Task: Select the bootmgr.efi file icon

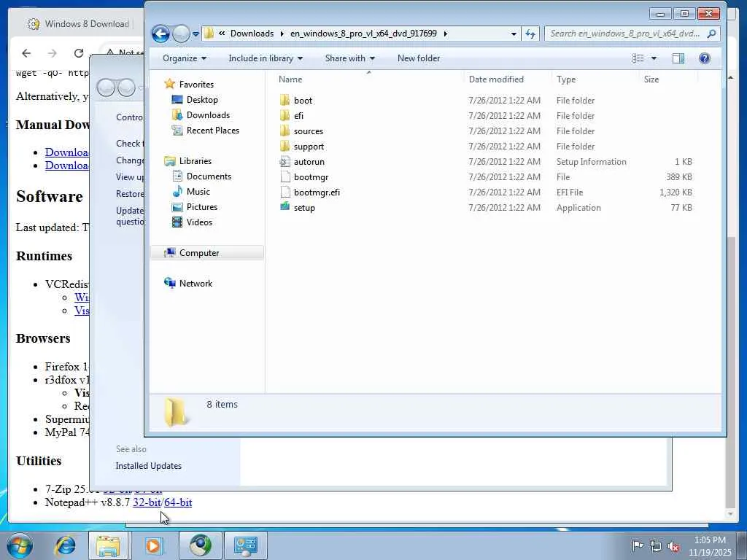Action: pyautogui.click(x=285, y=192)
